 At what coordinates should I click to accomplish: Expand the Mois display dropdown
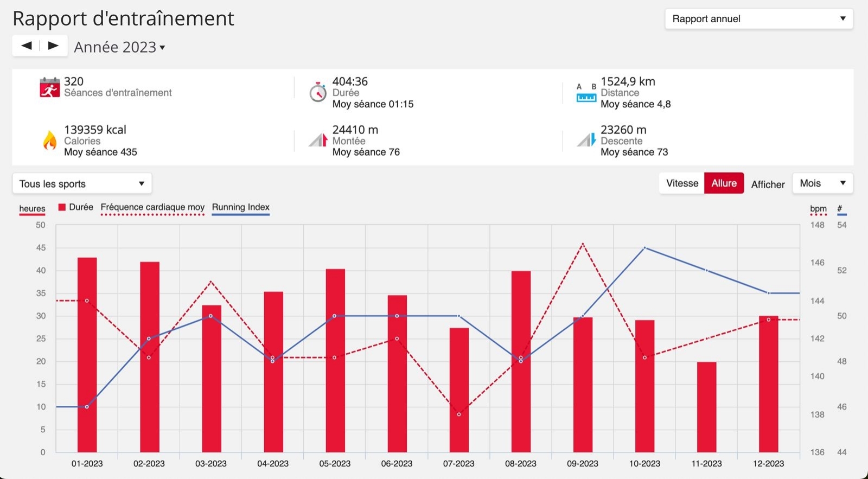[822, 183]
